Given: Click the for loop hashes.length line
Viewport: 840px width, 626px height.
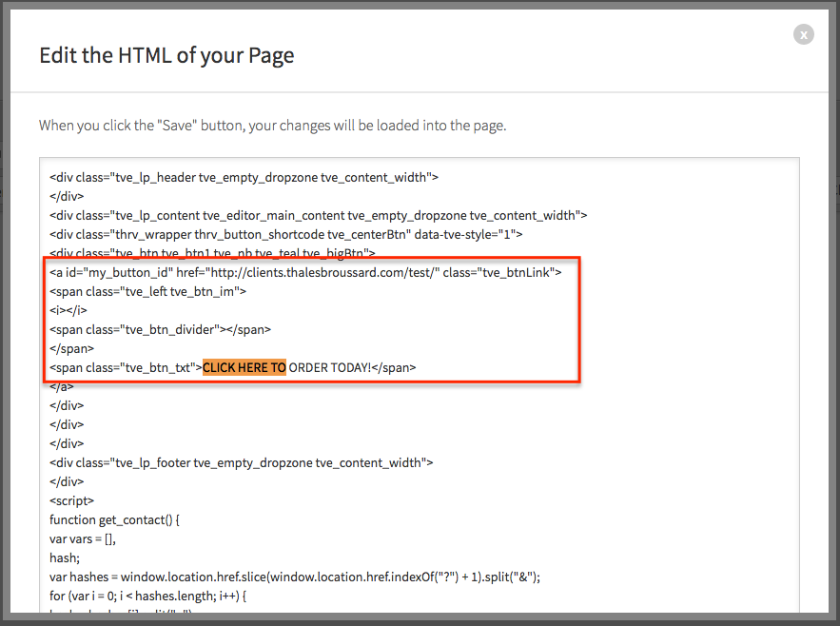Looking at the screenshot, I should [147, 596].
